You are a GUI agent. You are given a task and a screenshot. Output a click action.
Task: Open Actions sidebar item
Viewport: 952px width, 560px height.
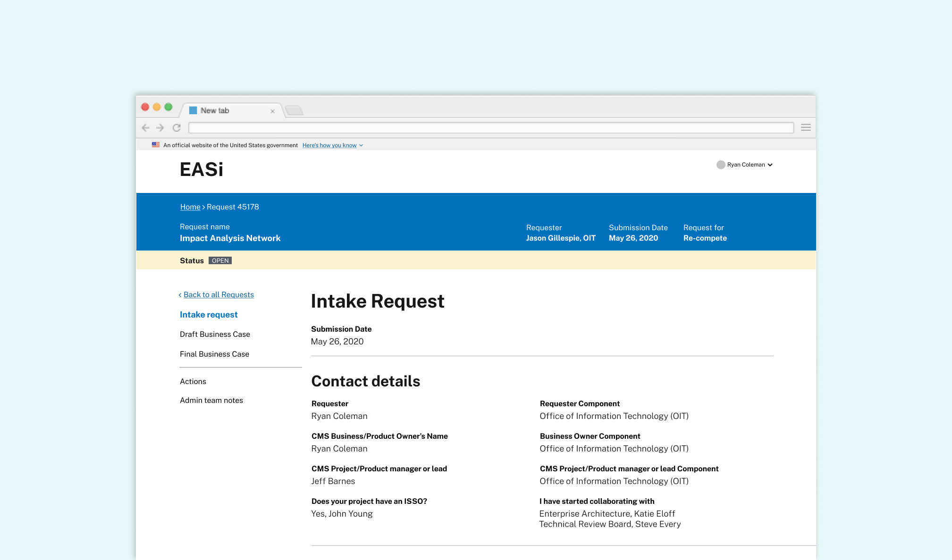(x=193, y=381)
